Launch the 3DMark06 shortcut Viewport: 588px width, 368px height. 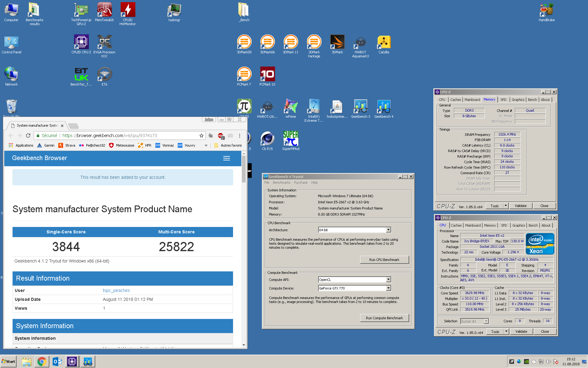coord(267,44)
